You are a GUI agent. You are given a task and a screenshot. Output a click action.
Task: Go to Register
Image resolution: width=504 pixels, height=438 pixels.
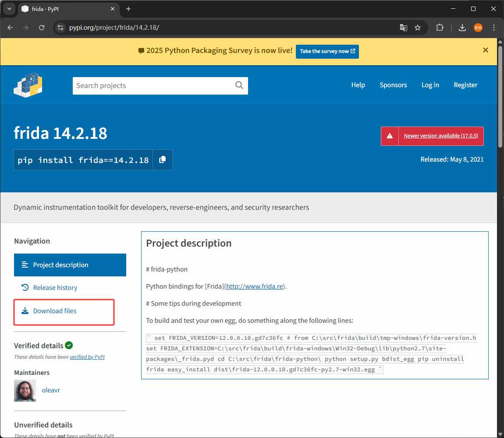[465, 85]
